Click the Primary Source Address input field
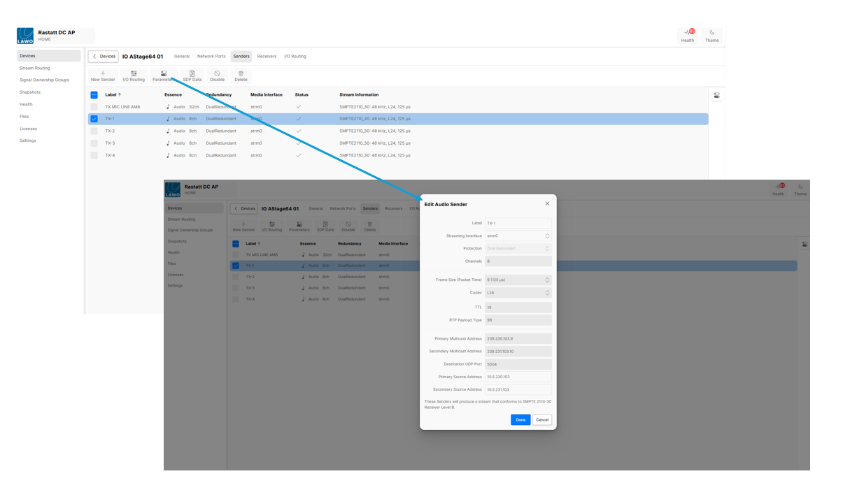The width and height of the screenshot is (843, 504). click(518, 377)
